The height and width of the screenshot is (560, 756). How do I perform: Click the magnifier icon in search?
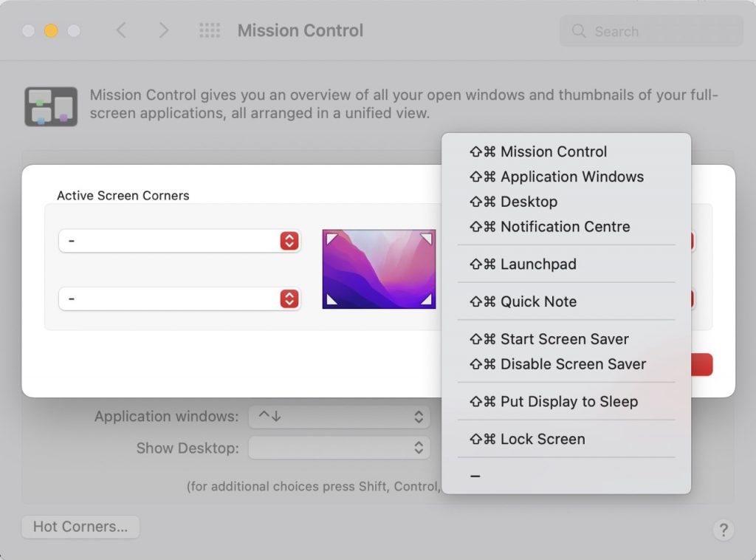[x=580, y=32]
